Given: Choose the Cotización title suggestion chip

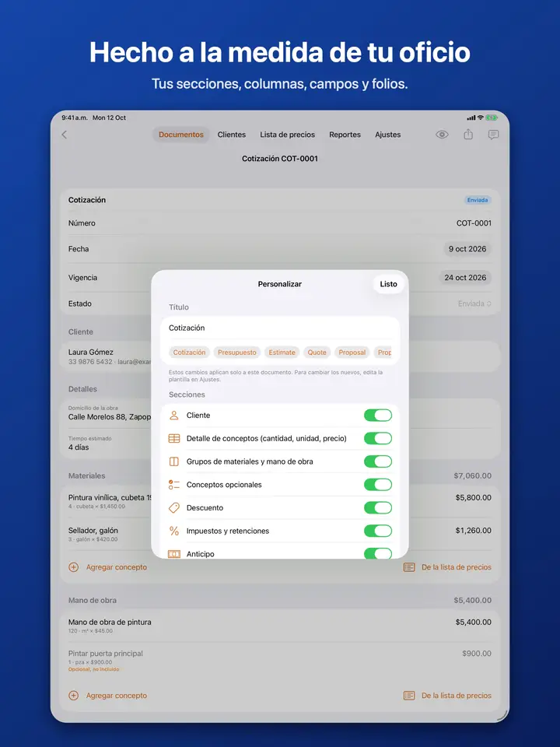Looking at the screenshot, I should [189, 352].
